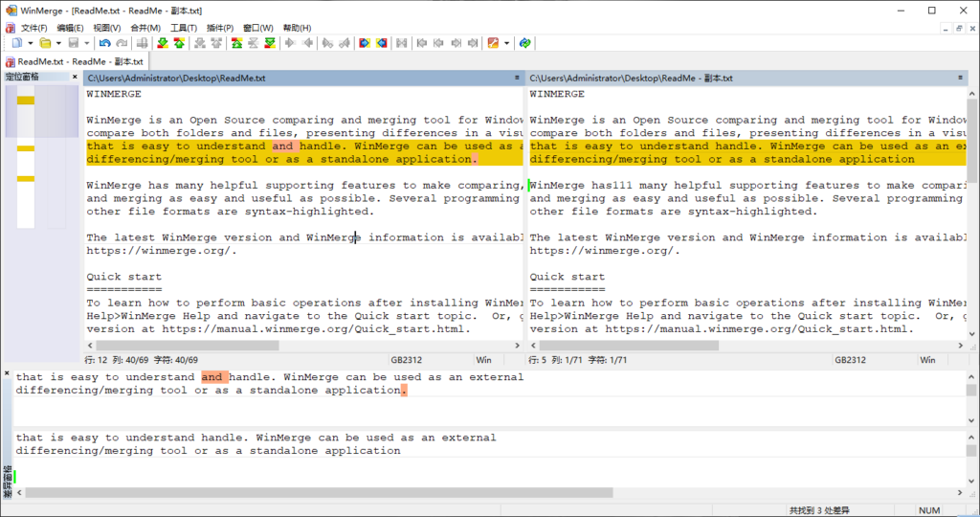Expand the Save dropdown arrow
Viewport: 980px width, 517px height.
(x=87, y=43)
